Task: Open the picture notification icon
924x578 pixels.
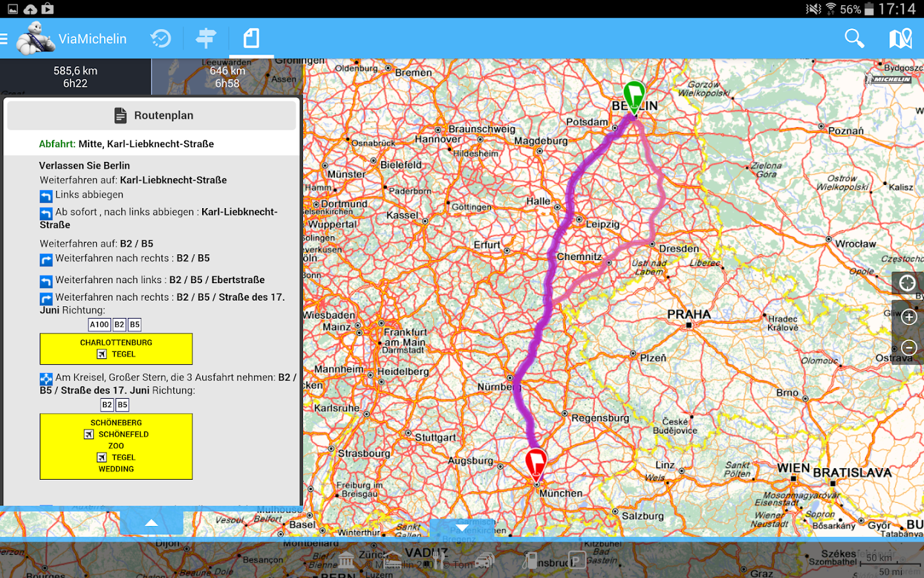Action: pos(12,9)
